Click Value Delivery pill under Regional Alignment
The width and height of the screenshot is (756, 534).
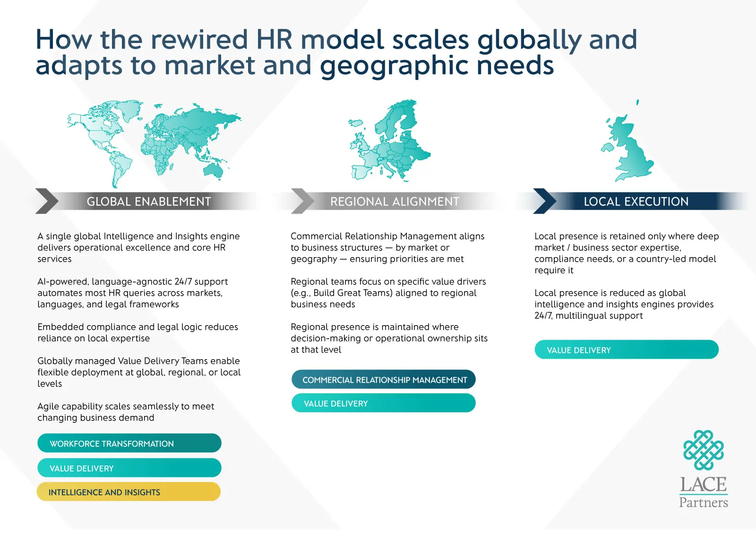[x=384, y=403]
